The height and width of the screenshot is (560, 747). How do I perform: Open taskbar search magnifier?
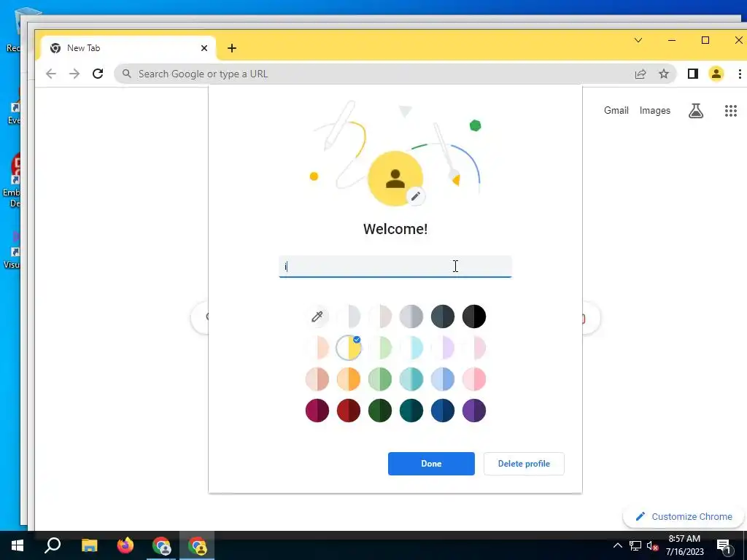pos(53,545)
